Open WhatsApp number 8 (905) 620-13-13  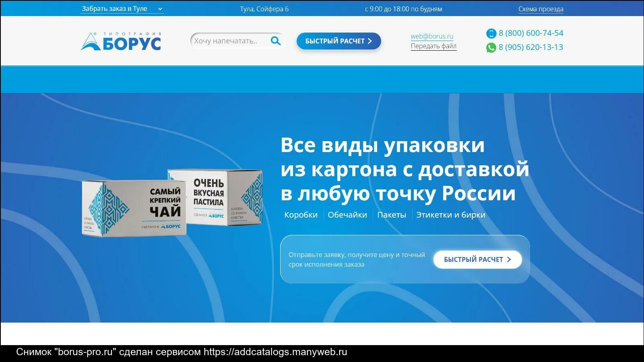[531, 47]
